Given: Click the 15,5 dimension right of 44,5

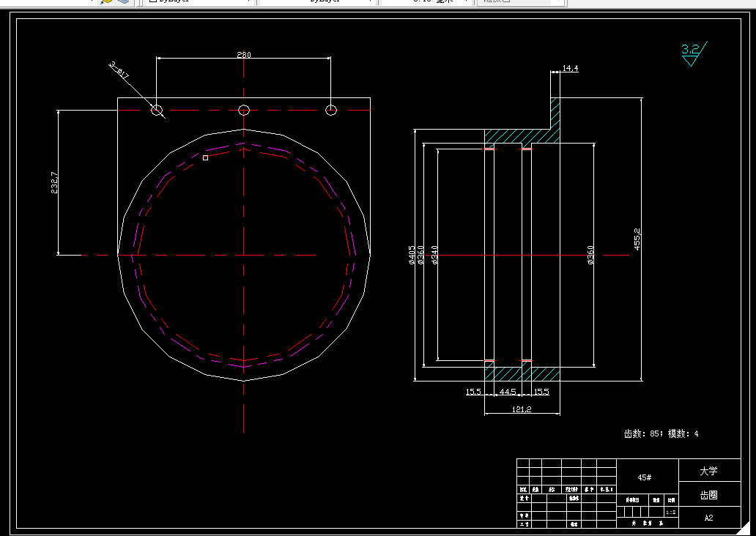Looking at the screenshot, I should 541,392.
